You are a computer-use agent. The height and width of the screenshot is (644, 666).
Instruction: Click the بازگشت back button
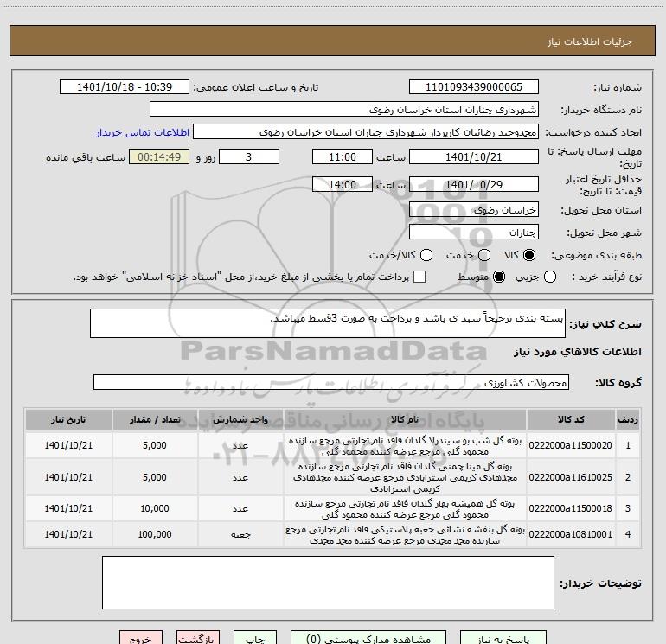coord(198,639)
